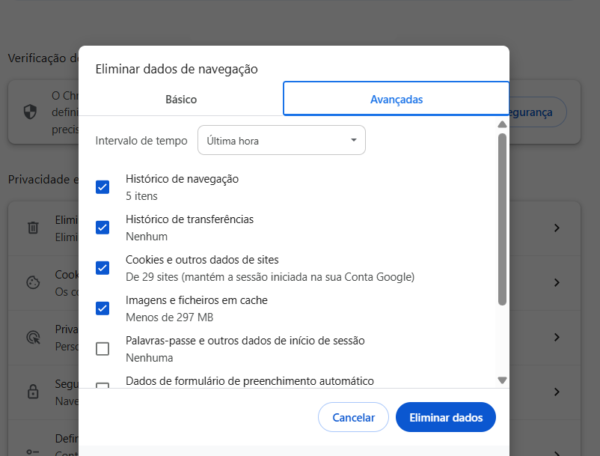This screenshot has width=600, height=456.
Task: Uncheck Imagens e ficheiros em cache
Action: tap(103, 308)
